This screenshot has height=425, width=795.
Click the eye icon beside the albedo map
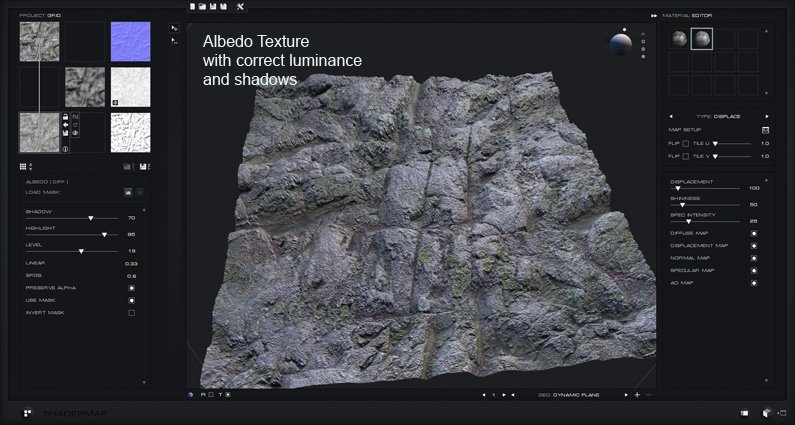(75, 131)
